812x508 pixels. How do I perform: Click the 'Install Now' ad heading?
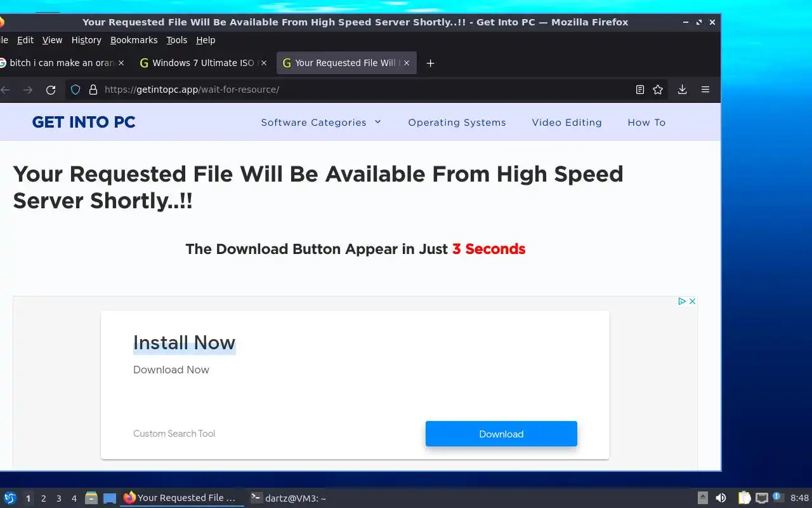tap(184, 343)
